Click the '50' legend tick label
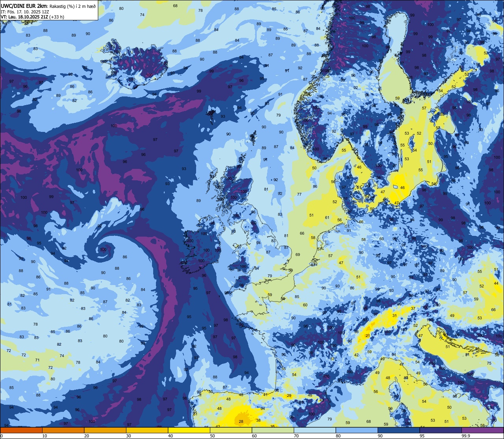Screen dimensions: 504x439 coord(213,436)
